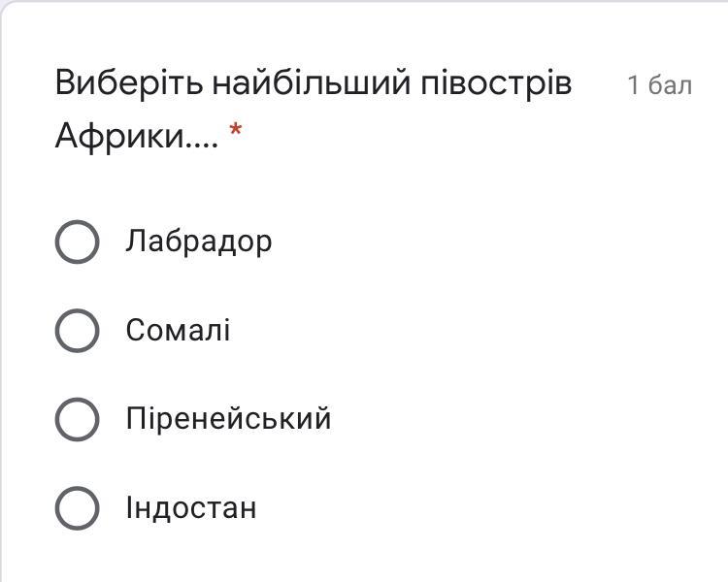Click the Лабрадор answer label text
Viewport: 728px width, 582px height.
click(198, 242)
